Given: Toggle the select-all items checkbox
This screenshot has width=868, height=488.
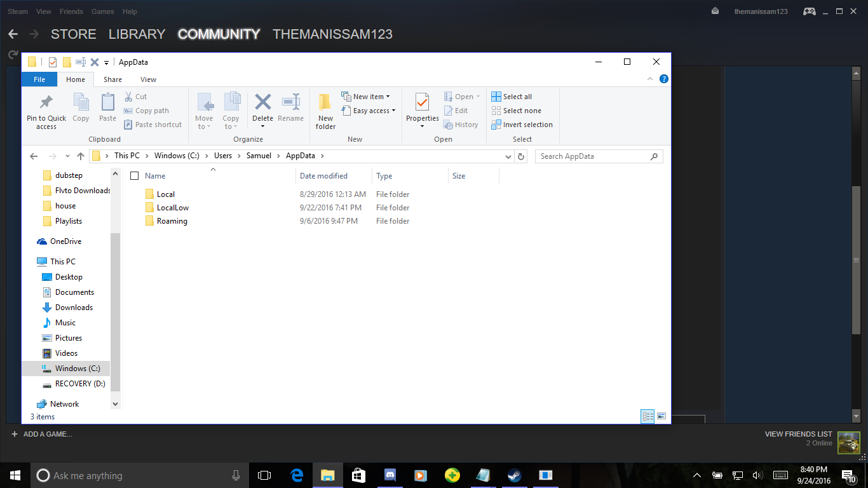Looking at the screenshot, I should coord(134,176).
